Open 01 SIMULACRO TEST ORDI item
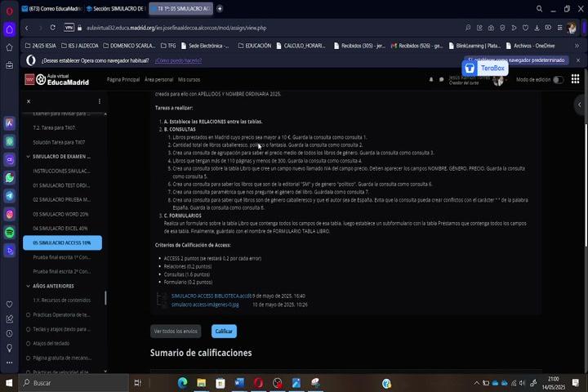Image resolution: width=588 pixels, height=392 pixels. [x=62, y=185]
